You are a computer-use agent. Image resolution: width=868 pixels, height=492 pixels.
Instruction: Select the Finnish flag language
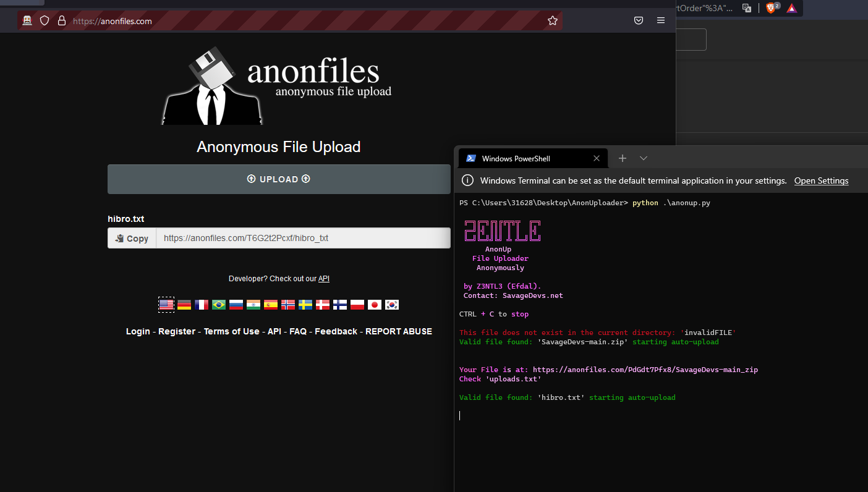pos(340,305)
